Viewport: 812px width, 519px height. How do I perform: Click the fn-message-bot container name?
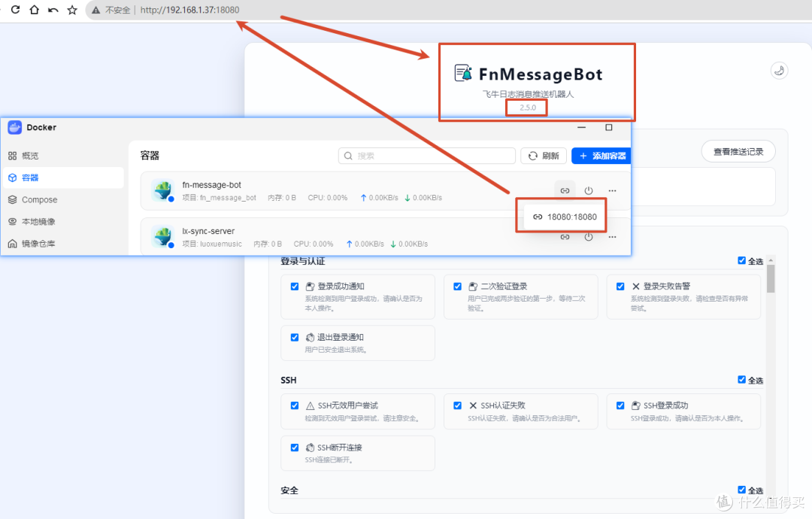click(x=212, y=185)
